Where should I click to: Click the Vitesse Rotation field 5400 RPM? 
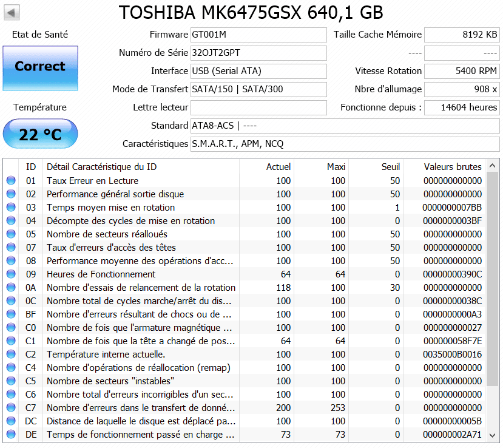click(x=462, y=71)
